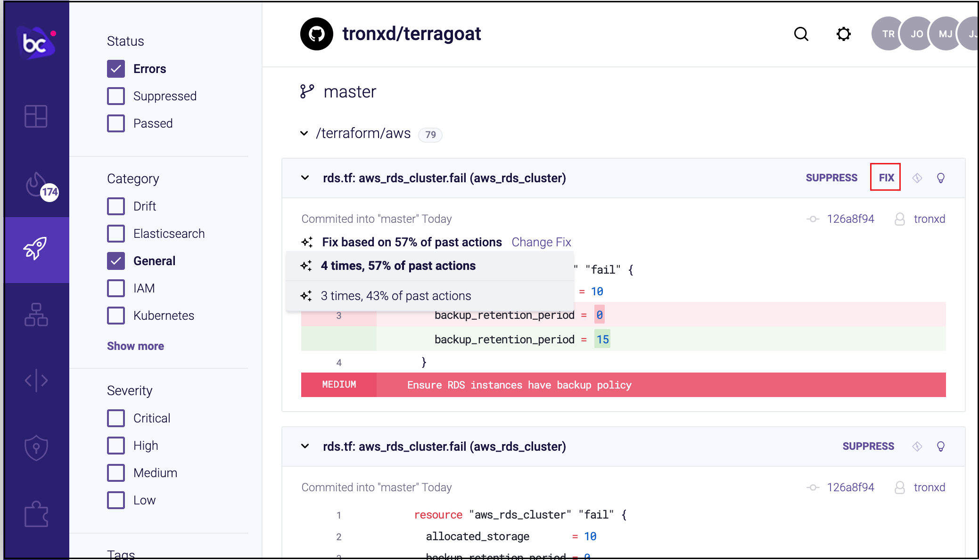Select 3 times, 43% of past actions
979x560 pixels.
(396, 296)
